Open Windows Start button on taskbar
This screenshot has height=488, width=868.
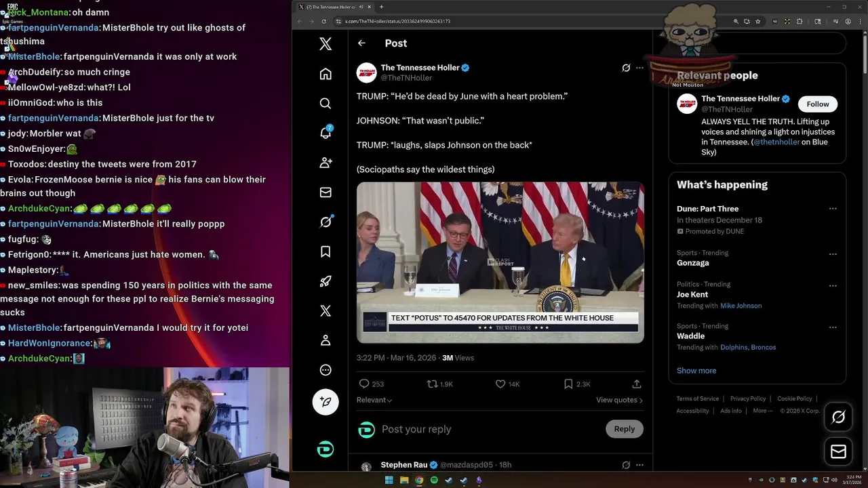pos(389,481)
